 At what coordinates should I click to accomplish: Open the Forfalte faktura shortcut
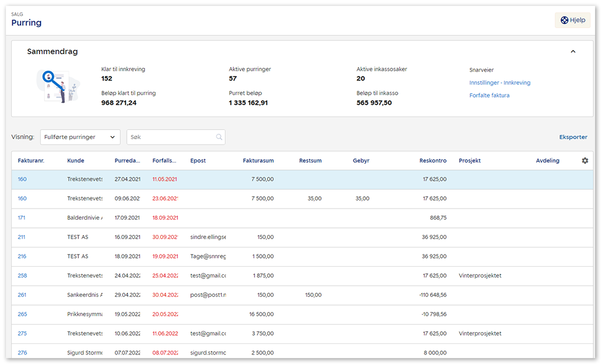tap(489, 95)
